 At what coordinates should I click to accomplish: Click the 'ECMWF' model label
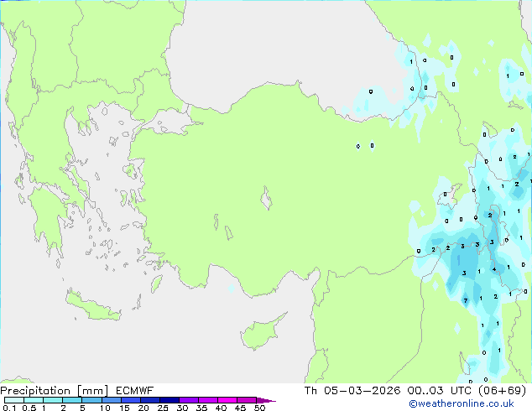coord(135,391)
